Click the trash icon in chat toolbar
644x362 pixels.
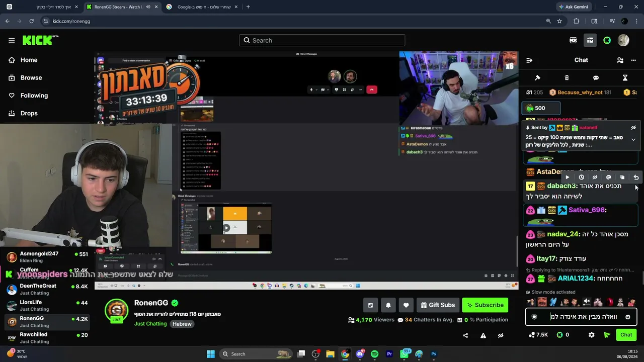click(x=567, y=78)
